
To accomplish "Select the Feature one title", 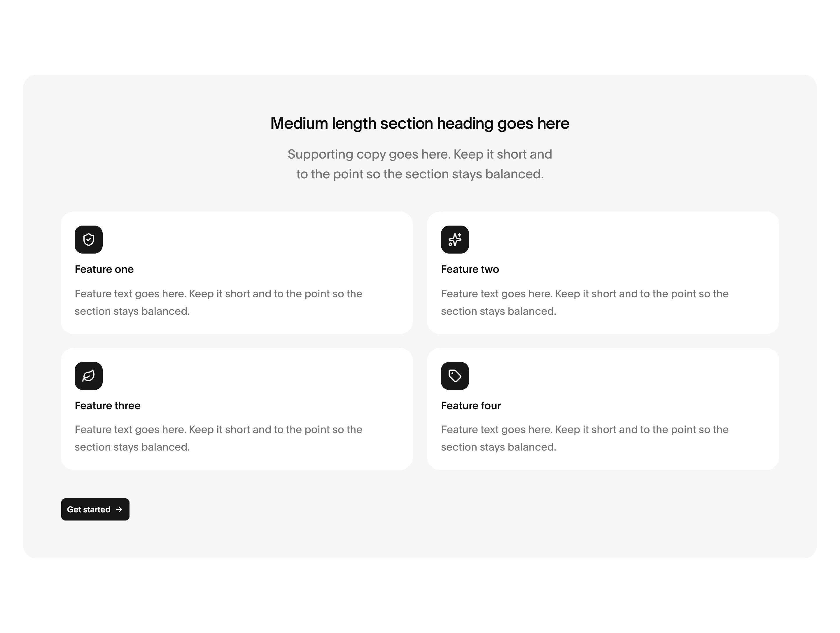I will pyautogui.click(x=104, y=269).
